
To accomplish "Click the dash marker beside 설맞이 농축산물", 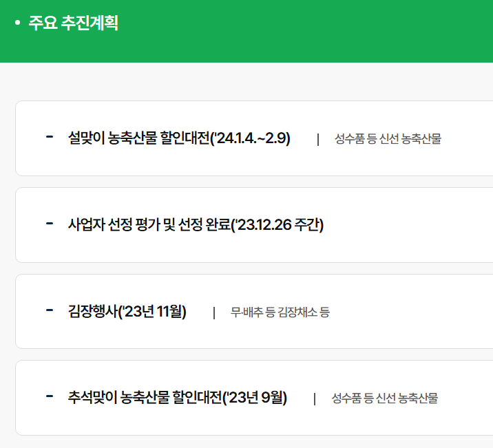I will click(50, 136).
